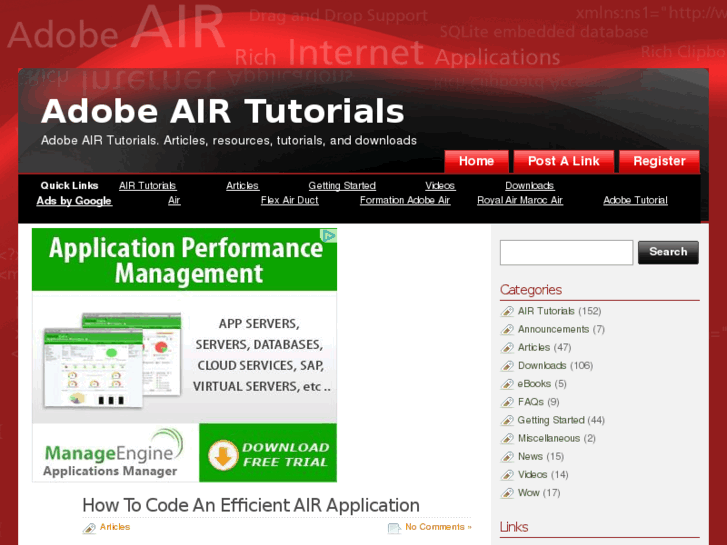Click the Ads by Google link

pyautogui.click(x=74, y=201)
